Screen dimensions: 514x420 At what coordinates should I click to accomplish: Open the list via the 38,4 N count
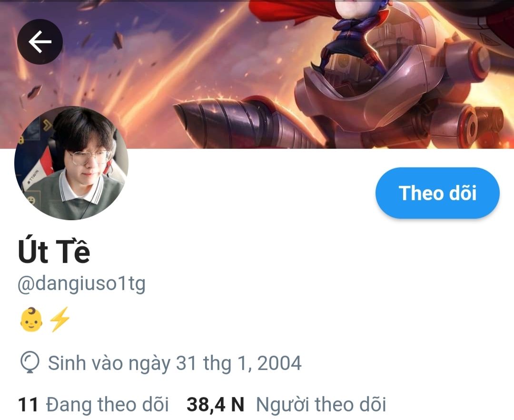click(216, 404)
